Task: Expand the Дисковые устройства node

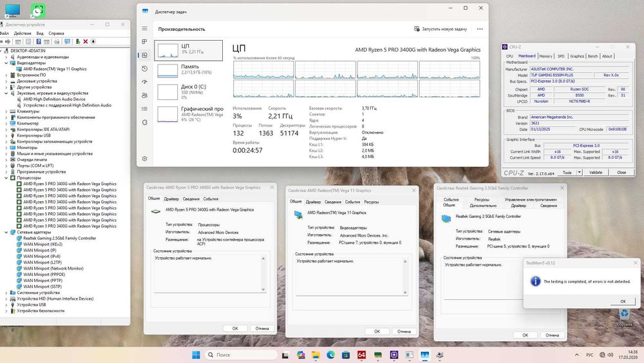Action: tap(6, 81)
